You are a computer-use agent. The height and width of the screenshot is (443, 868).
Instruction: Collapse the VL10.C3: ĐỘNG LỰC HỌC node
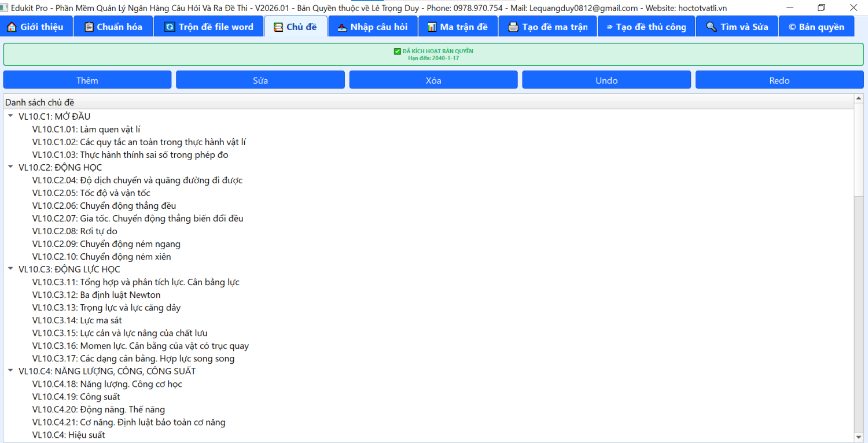(x=10, y=269)
